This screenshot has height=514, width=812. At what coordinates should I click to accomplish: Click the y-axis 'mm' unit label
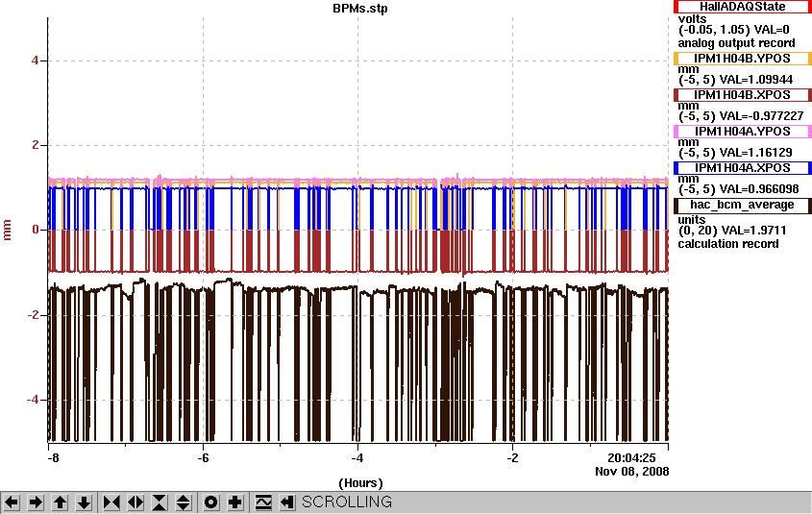8,230
